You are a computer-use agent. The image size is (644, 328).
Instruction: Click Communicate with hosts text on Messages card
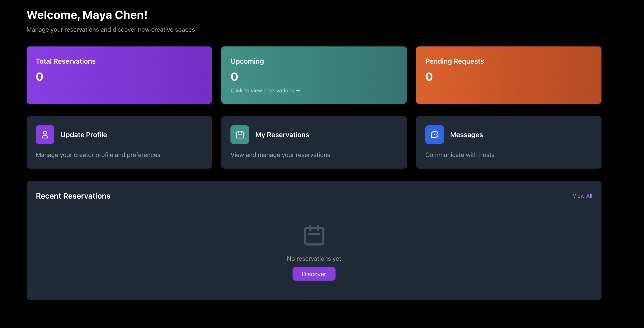coord(459,155)
